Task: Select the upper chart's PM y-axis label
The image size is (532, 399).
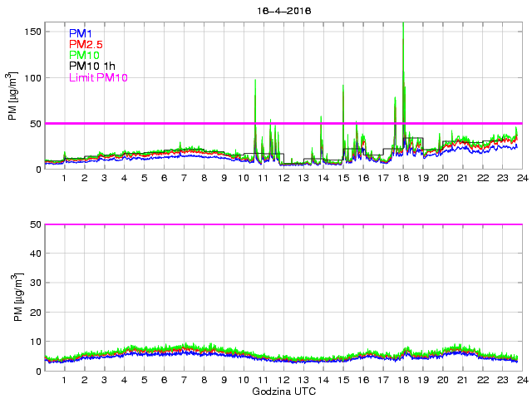Action: 13,98
